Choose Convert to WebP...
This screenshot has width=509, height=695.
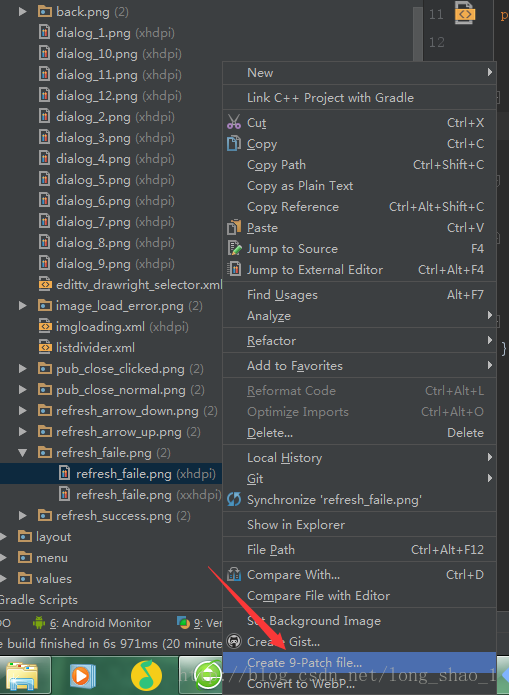pyautogui.click(x=359, y=683)
